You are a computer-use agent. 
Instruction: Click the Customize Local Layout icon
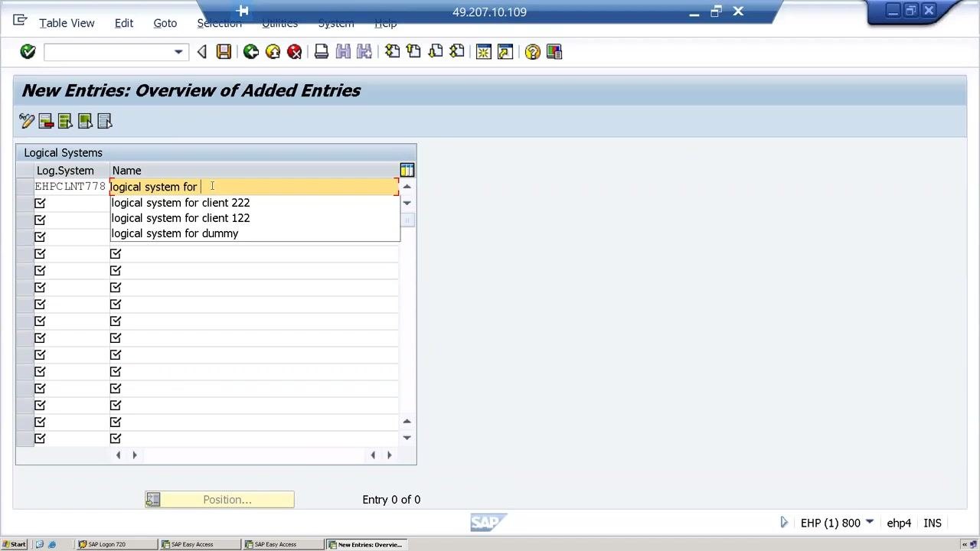click(554, 51)
